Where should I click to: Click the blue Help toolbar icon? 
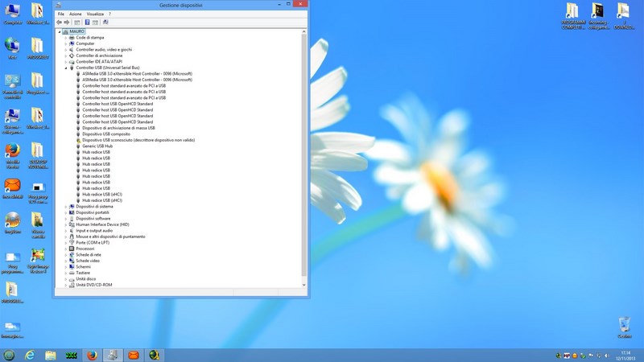pos(87,23)
